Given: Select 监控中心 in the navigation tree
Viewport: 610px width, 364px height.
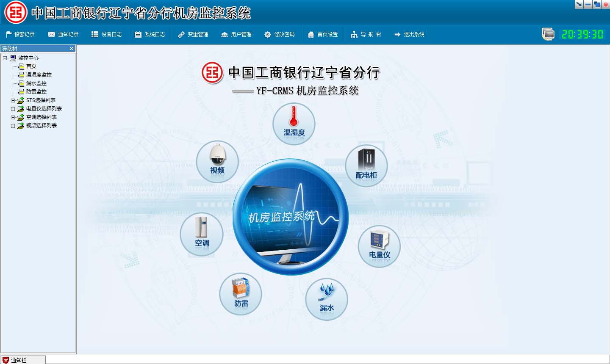Looking at the screenshot, I should [x=28, y=58].
